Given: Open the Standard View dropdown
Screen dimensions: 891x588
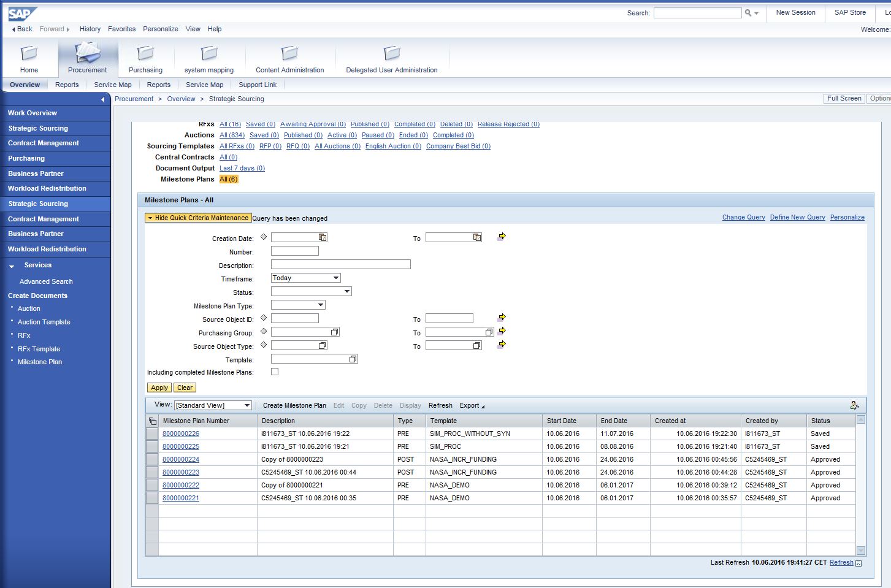Looking at the screenshot, I should pos(247,405).
